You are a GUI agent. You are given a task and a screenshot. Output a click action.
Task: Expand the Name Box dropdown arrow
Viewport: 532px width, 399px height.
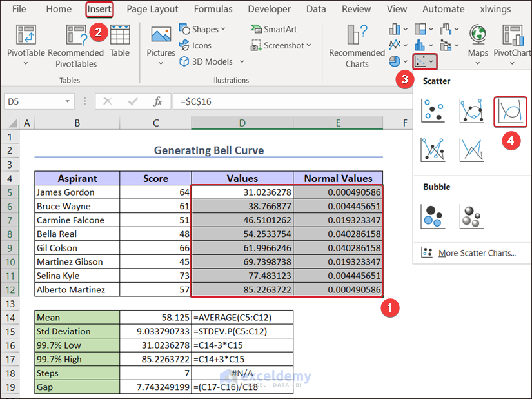[68, 102]
